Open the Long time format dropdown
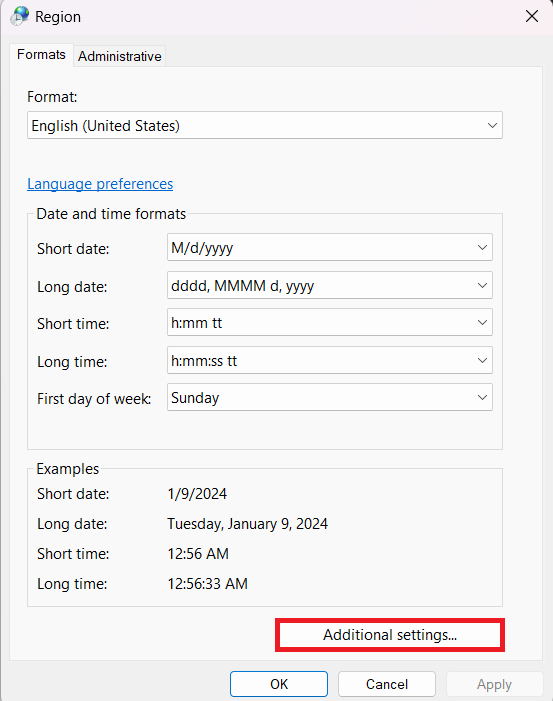 (x=482, y=360)
